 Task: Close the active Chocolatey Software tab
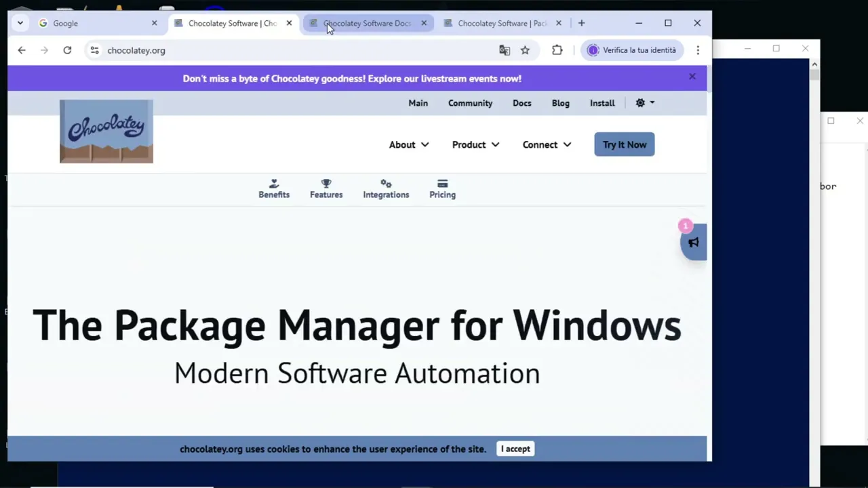click(x=289, y=23)
